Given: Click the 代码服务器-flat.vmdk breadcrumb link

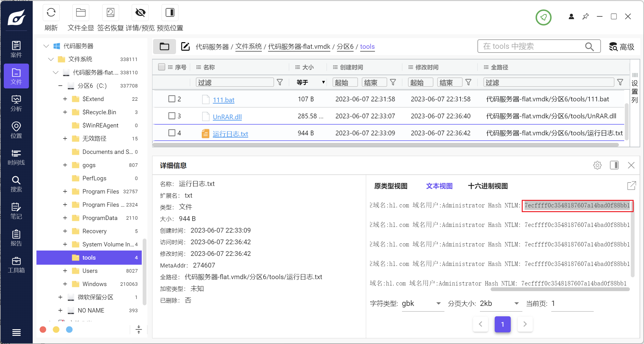Looking at the screenshot, I should pyautogui.click(x=299, y=47).
